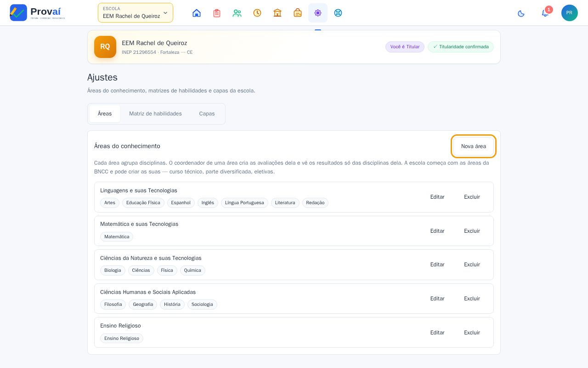Edit the Ensino Religioso area
This screenshot has height=368, width=588.
point(437,333)
